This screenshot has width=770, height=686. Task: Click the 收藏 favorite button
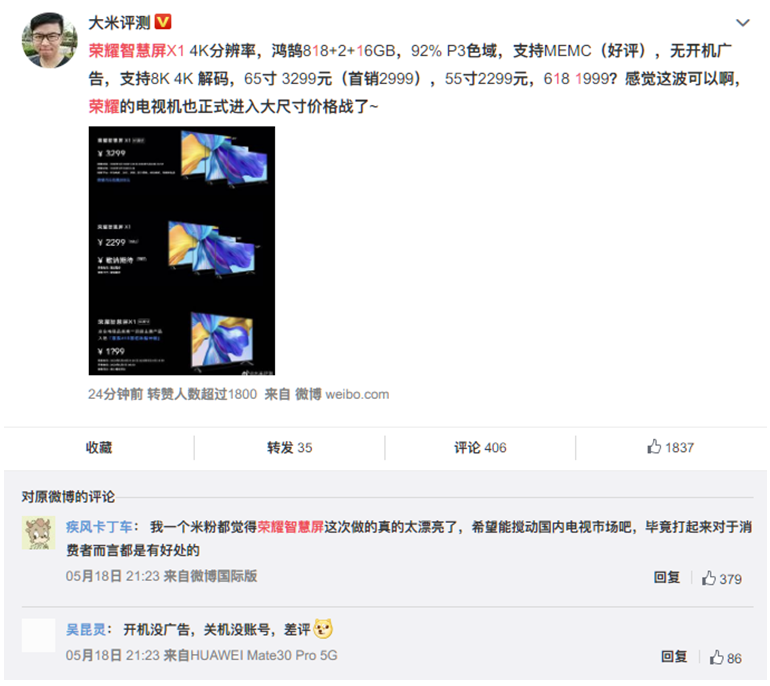click(x=99, y=447)
